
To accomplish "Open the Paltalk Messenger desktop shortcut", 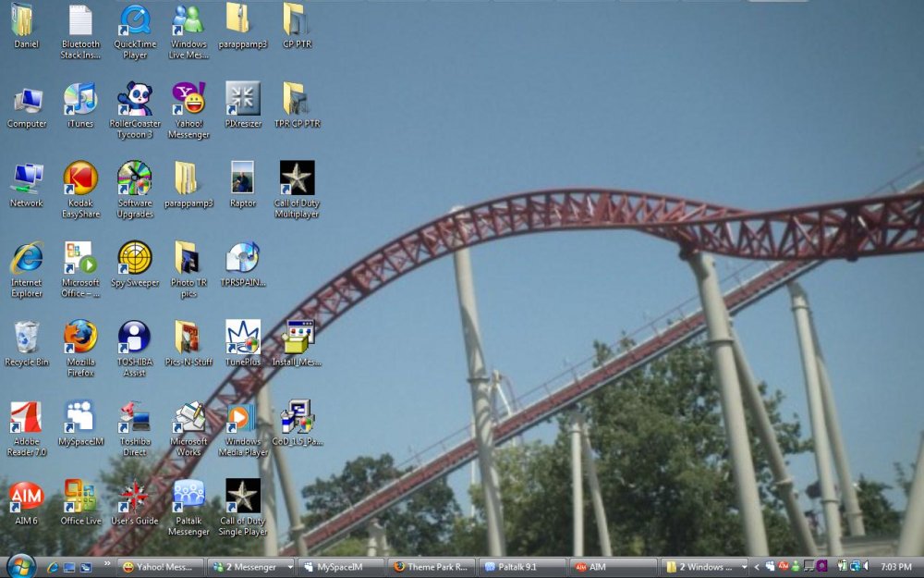I will tap(188, 498).
